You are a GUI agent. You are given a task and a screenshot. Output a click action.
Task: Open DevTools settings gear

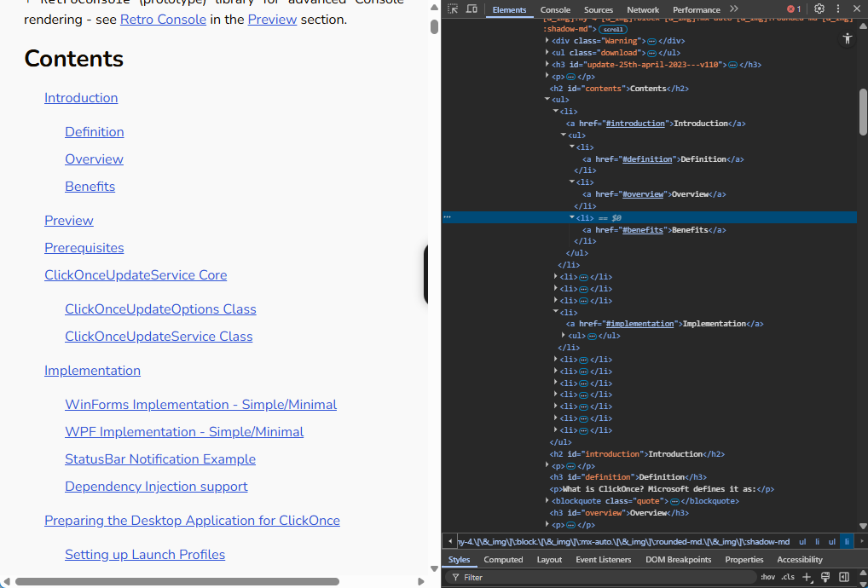pos(819,9)
